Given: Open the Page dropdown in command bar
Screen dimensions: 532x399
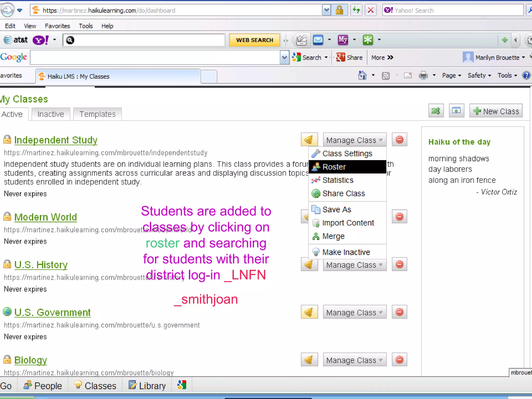Looking at the screenshot, I should (451, 75).
